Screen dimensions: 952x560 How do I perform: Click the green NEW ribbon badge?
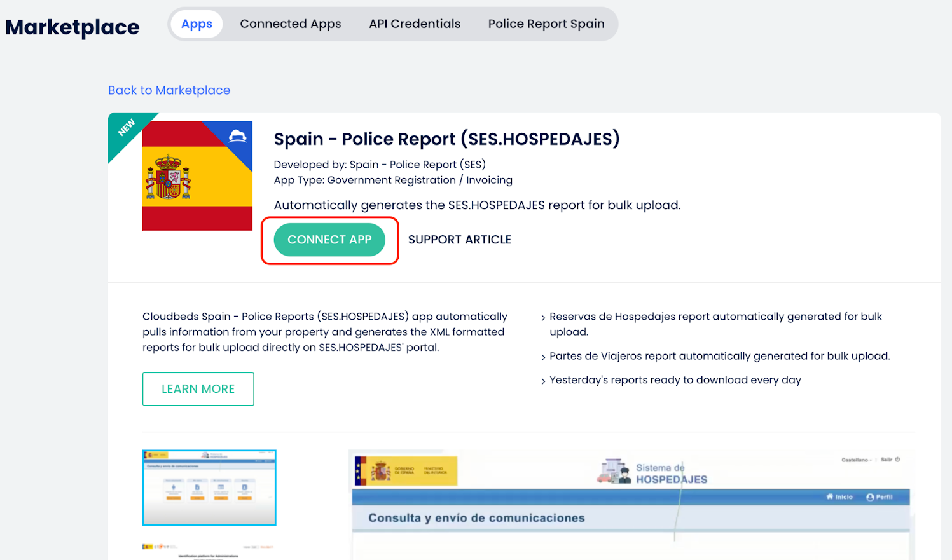127,128
